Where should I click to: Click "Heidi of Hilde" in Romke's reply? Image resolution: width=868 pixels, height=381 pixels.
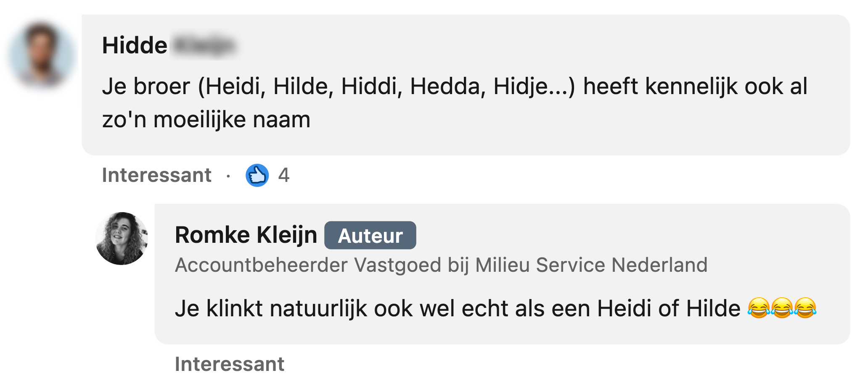(669, 309)
